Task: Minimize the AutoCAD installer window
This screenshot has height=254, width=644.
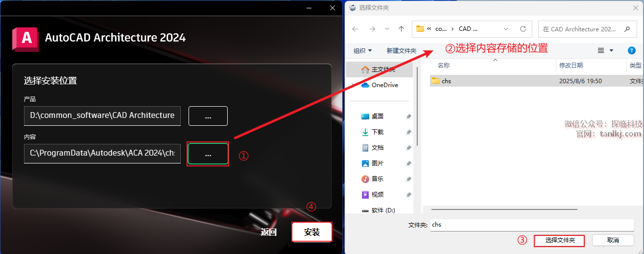Action: point(309,8)
